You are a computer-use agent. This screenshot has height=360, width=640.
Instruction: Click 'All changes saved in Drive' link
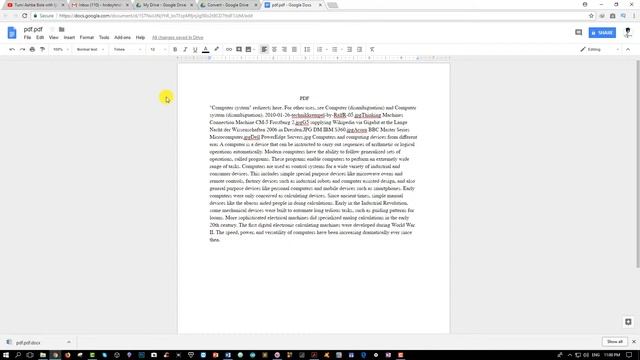click(x=178, y=38)
